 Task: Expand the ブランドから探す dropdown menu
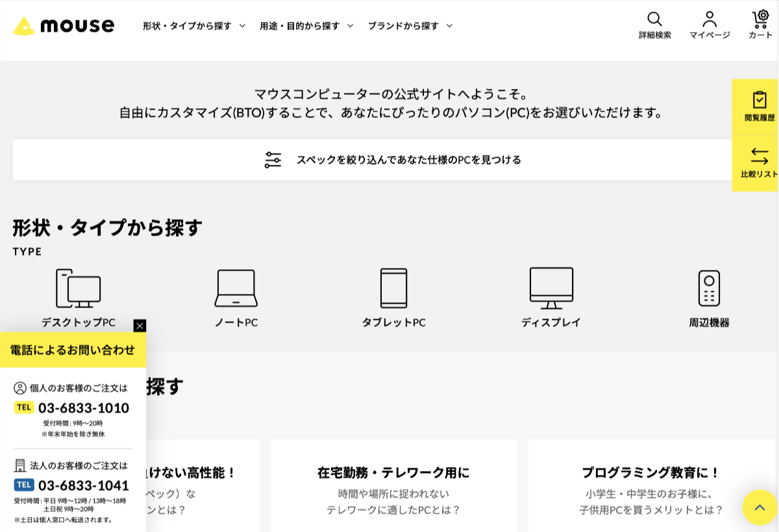click(x=410, y=26)
